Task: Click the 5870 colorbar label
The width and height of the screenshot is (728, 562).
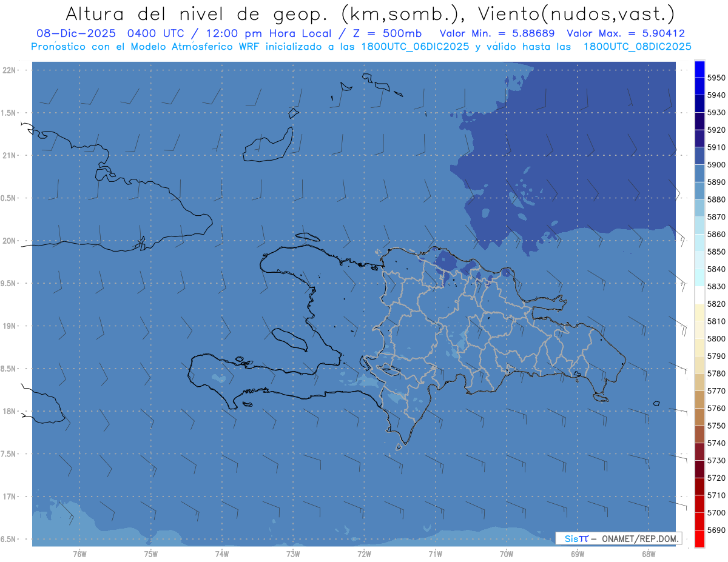Action: point(716,217)
